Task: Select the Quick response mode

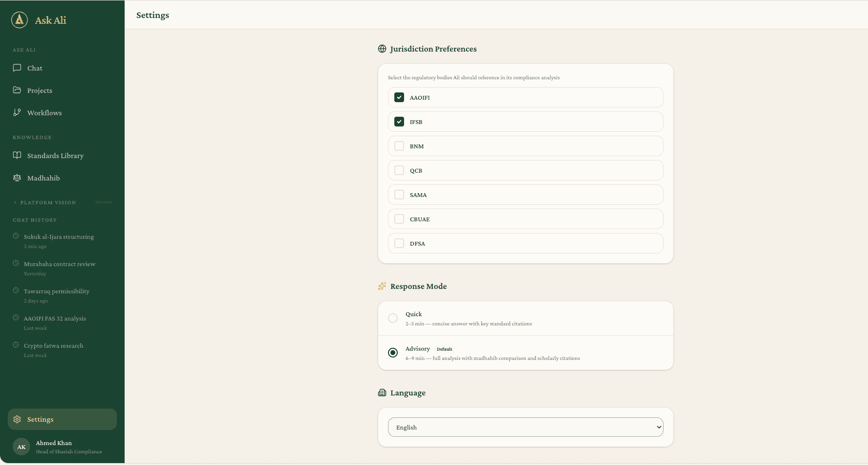Action: click(393, 318)
